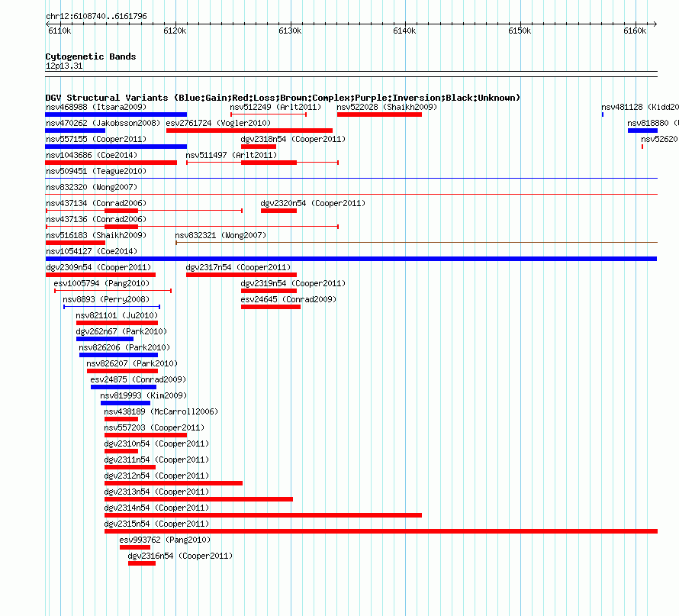
Task: Click esv1005794 (Pang2010) label
Action: (x=101, y=283)
